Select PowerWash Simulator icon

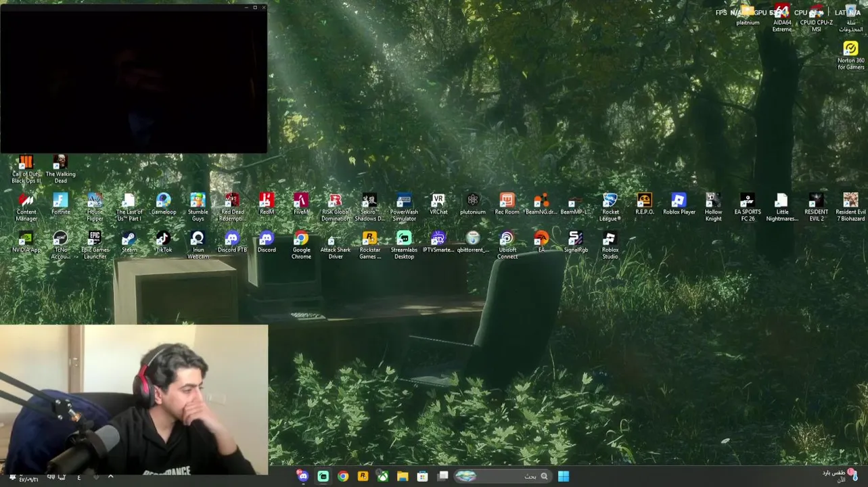[x=404, y=207]
